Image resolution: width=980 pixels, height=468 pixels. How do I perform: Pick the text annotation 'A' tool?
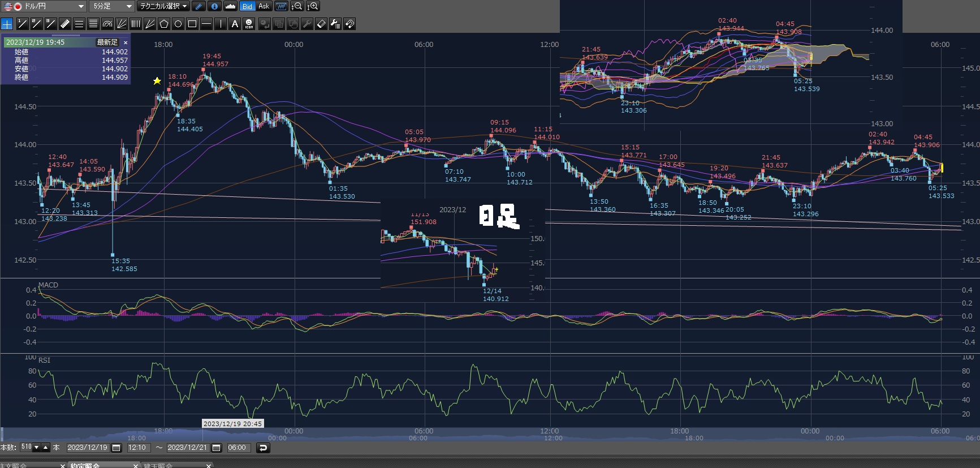coord(235,24)
